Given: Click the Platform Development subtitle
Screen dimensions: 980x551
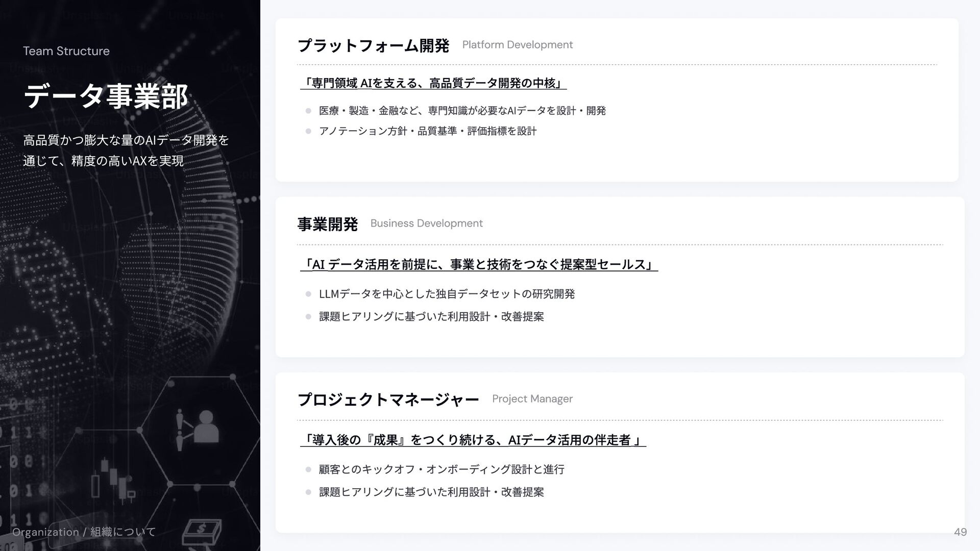Looking at the screenshot, I should (x=518, y=45).
